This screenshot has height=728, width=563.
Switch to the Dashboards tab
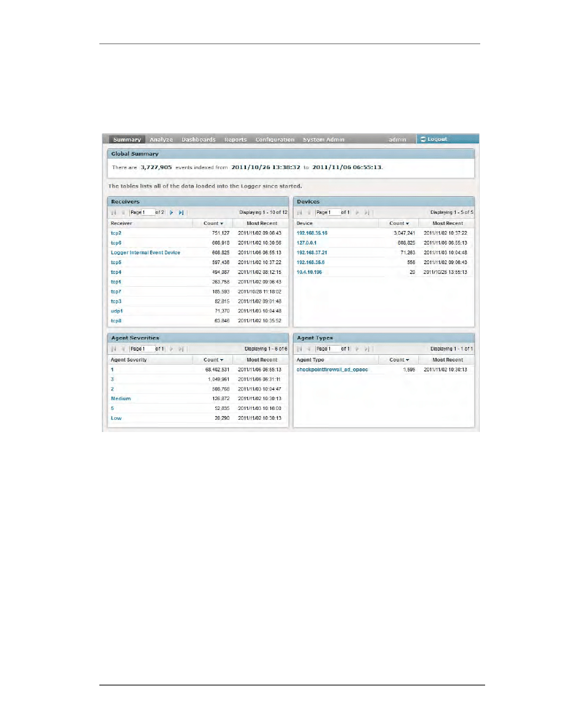[x=198, y=140]
